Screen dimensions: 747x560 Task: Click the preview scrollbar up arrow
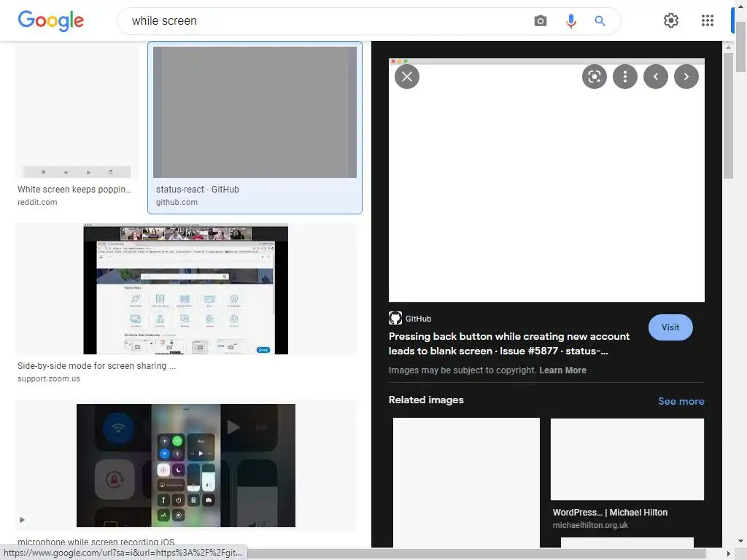click(x=728, y=47)
